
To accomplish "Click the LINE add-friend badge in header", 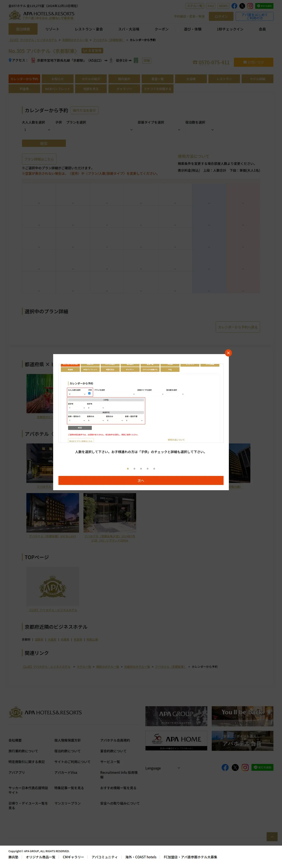I will click(x=264, y=6).
